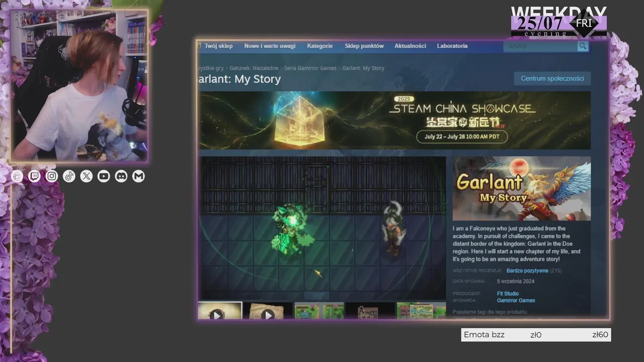Select the second video thumbnail with parchment
The width and height of the screenshot is (644, 362).
pyautogui.click(x=268, y=311)
